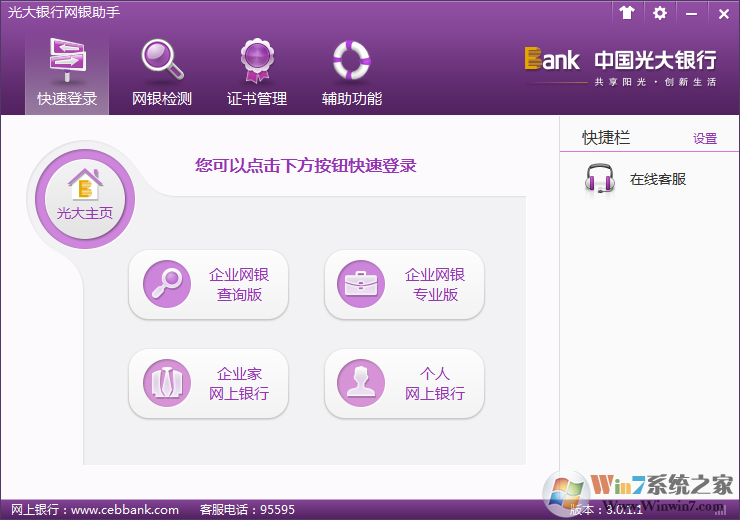Open 证书管理 ribbon badge icon
The image size is (740, 520).
click(x=257, y=60)
